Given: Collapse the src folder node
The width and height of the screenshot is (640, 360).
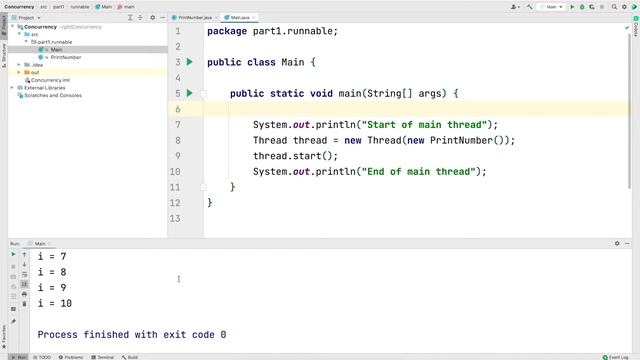Looking at the screenshot, I should pos(19,34).
